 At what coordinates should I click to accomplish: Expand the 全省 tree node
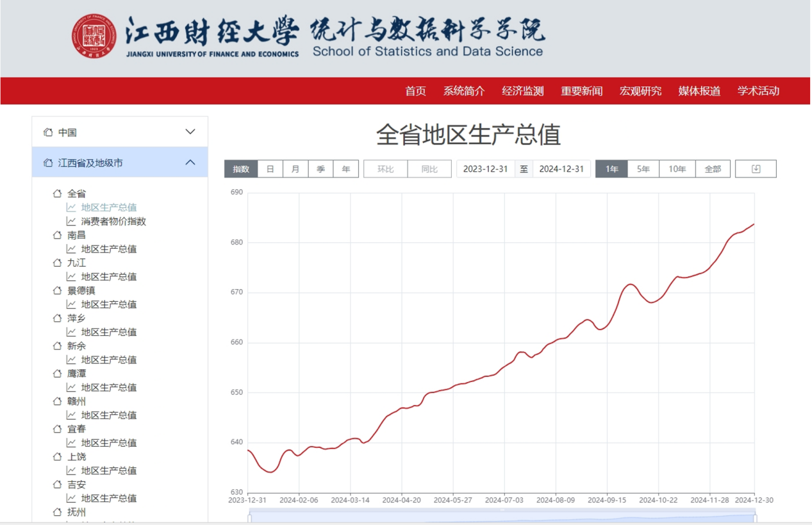click(x=76, y=194)
